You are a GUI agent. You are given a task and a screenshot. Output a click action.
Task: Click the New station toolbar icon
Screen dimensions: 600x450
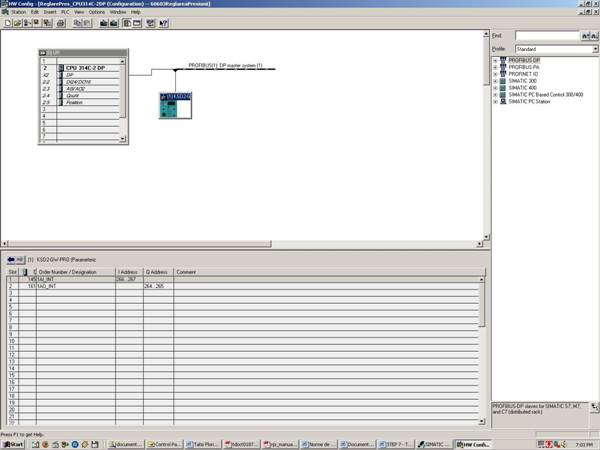click(x=8, y=23)
